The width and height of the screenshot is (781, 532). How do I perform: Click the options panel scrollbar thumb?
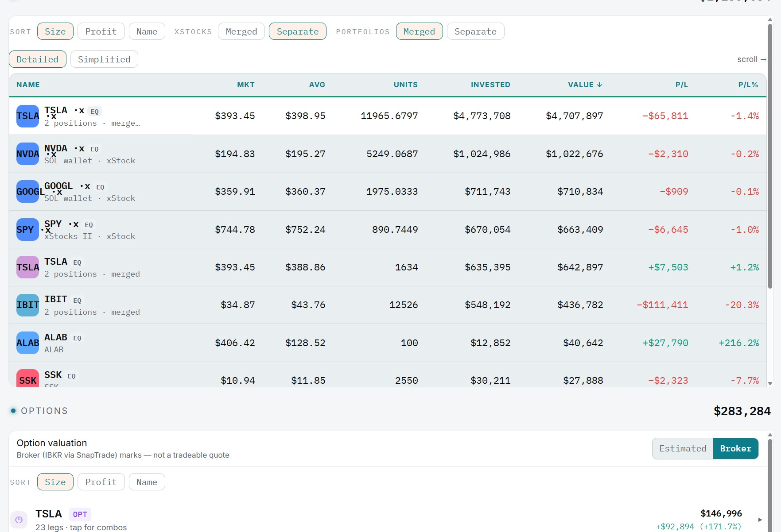tap(770, 485)
